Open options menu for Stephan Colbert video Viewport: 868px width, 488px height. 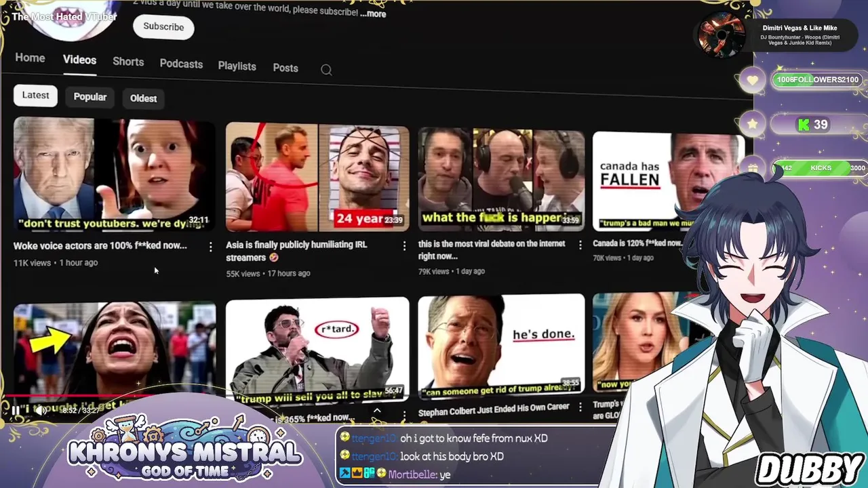pyautogui.click(x=580, y=407)
